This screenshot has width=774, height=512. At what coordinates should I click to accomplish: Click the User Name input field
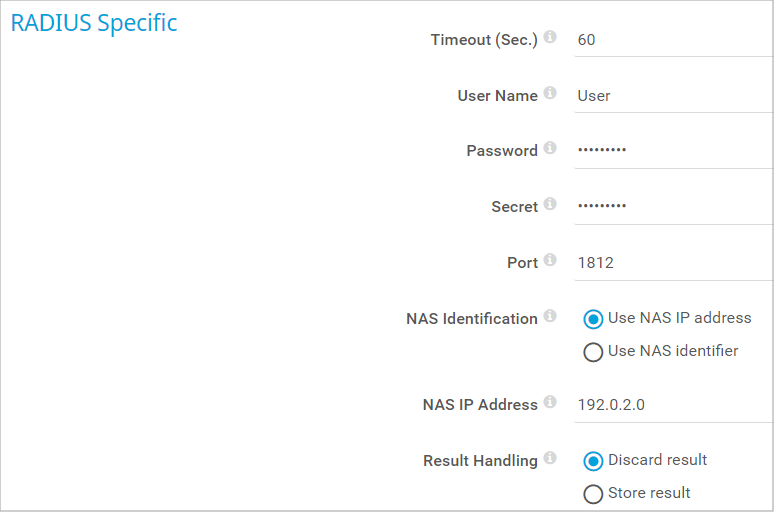coord(672,96)
